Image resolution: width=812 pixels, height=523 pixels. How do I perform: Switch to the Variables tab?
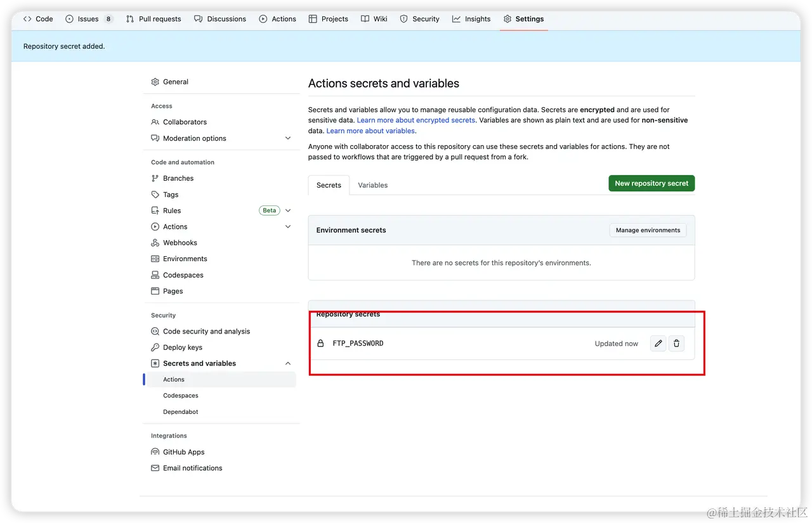pos(372,185)
